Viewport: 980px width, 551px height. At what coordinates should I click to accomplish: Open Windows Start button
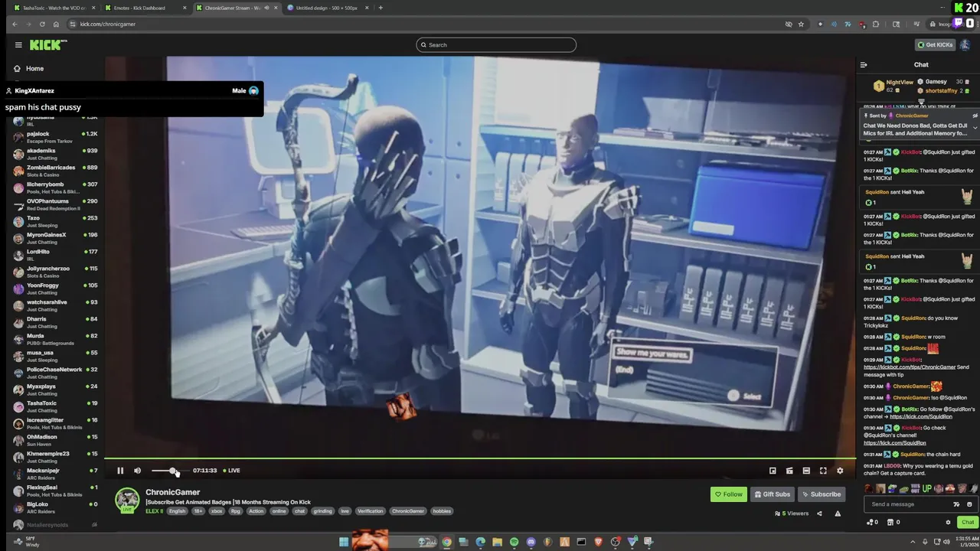pyautogui.click(x=344, y=543)
